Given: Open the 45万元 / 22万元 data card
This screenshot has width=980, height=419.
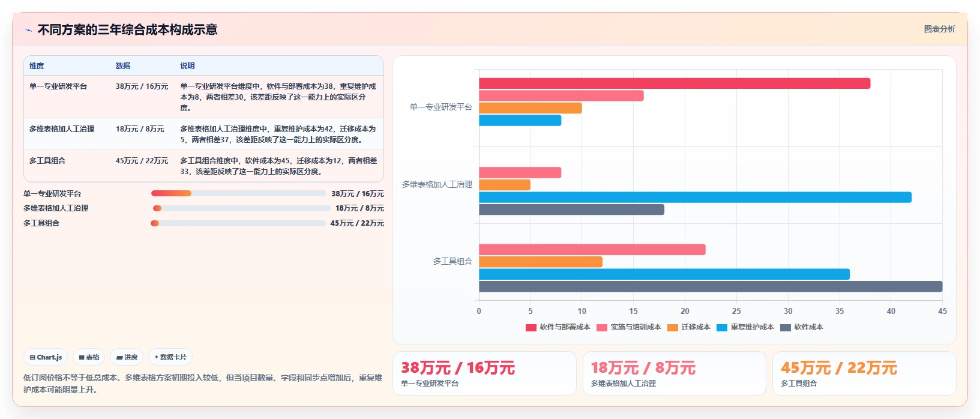Looking at the screenshot, I should coord(864,373).
